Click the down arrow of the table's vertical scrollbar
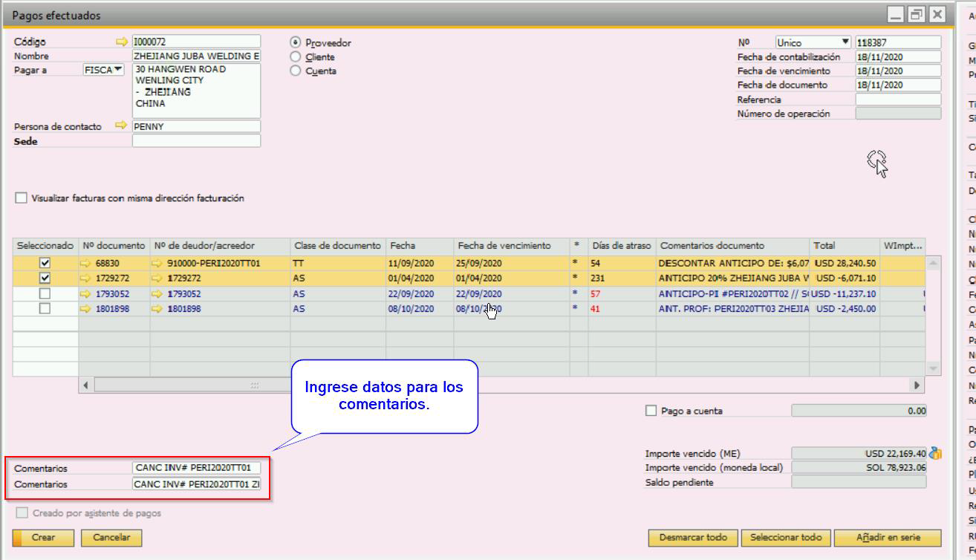 pyautogui.click(x=933, y=369)
